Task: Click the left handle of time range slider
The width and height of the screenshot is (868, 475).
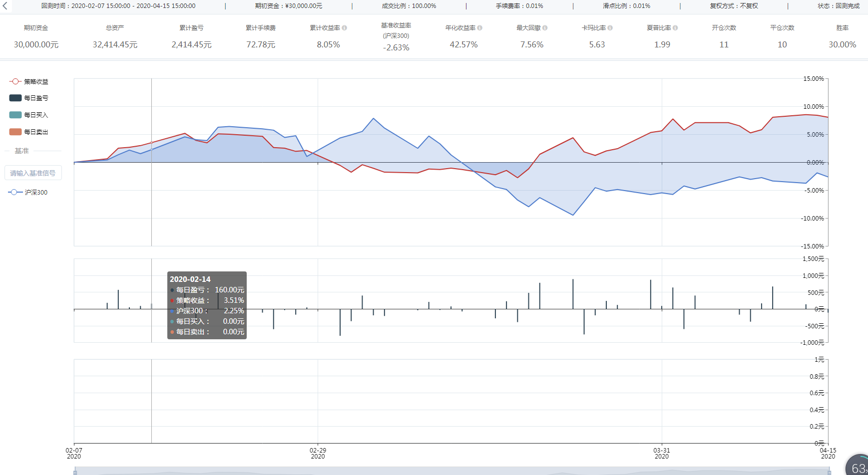Action: pyautogui.click(x=75, y=472)
